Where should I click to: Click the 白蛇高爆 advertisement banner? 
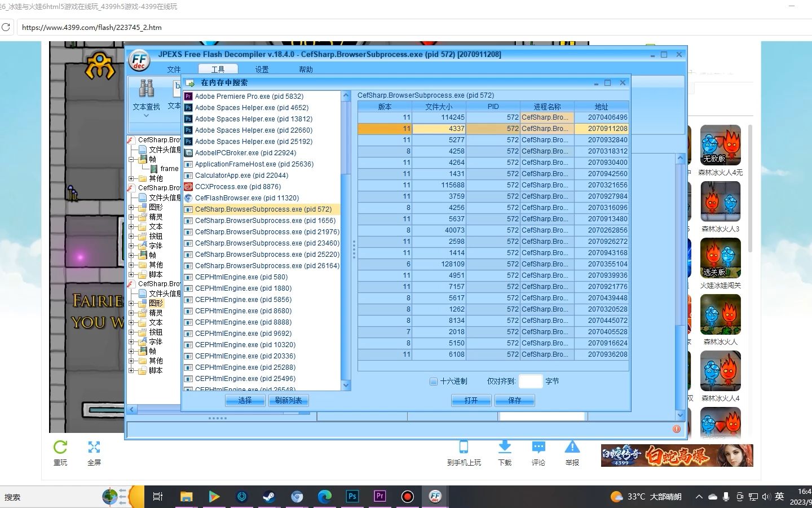(677, 456)
